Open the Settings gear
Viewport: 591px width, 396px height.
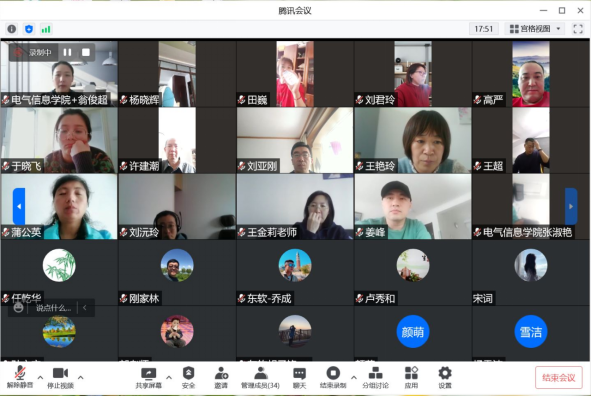tap(445, 378)
